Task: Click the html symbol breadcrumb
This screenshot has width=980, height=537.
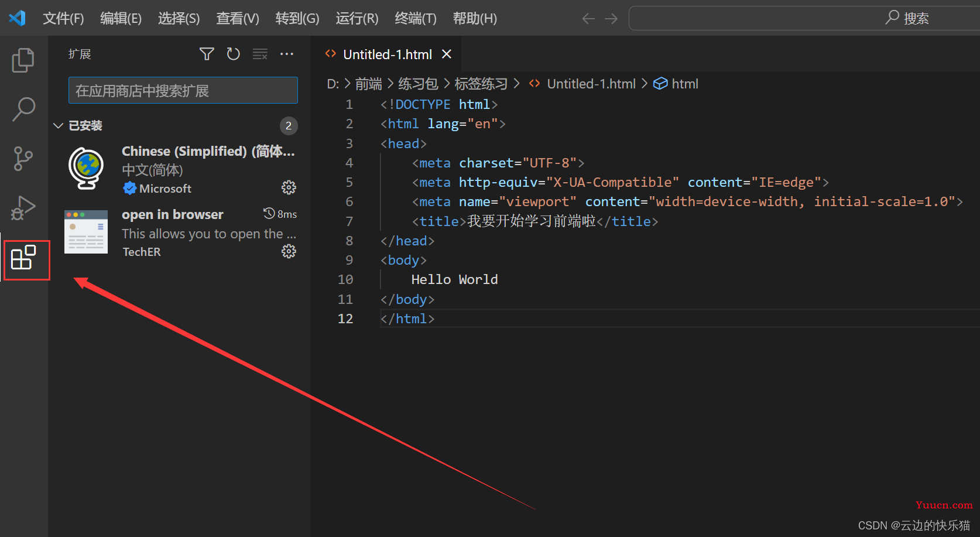Action: (x=685, y=84)
